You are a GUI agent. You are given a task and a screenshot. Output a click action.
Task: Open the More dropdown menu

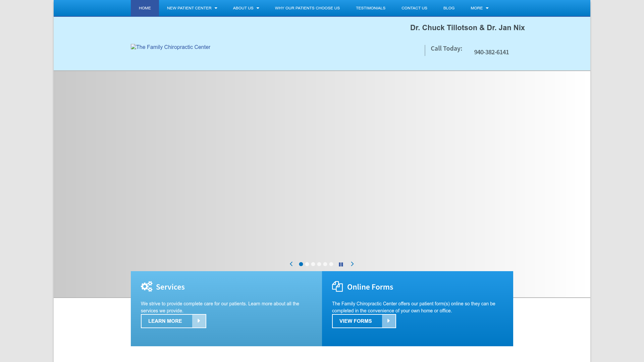[479, 8]
